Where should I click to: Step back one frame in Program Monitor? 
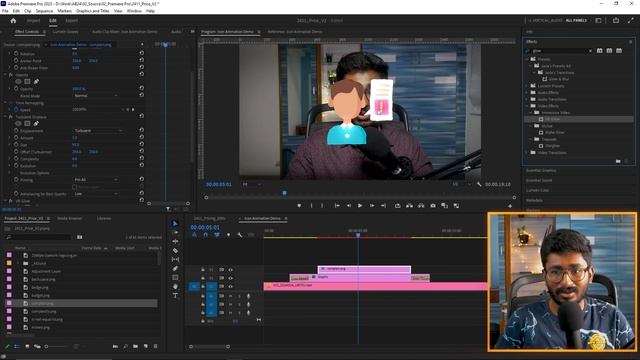click(x=349, y=206)
